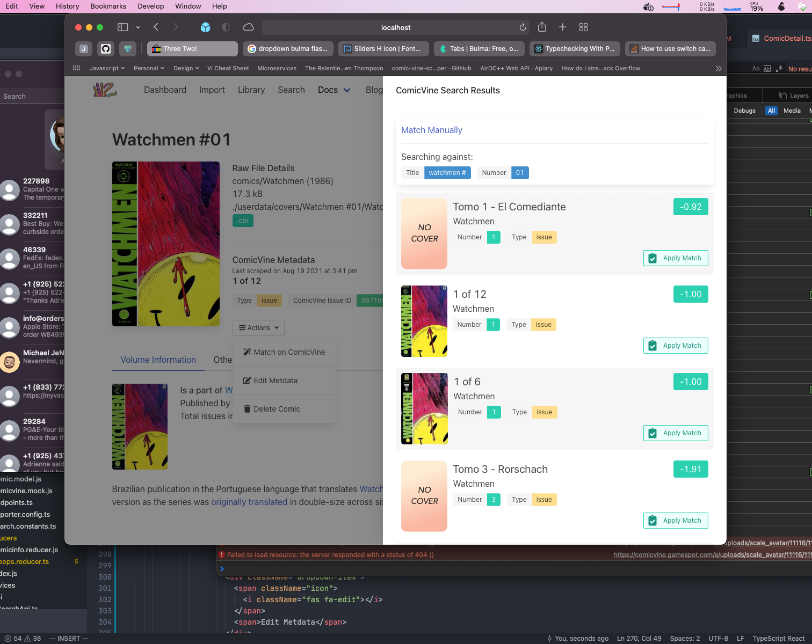
Task: Click the 1 of 12 cover thumbnail
Action: tap(424, 321)
